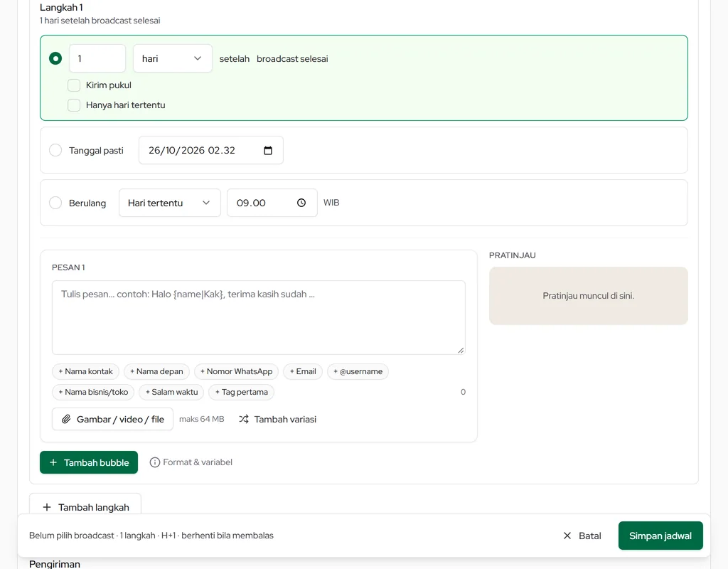This screenshot has height=569, width=728.
Task: Click Batal to cancel
Action: pos(582,536)
